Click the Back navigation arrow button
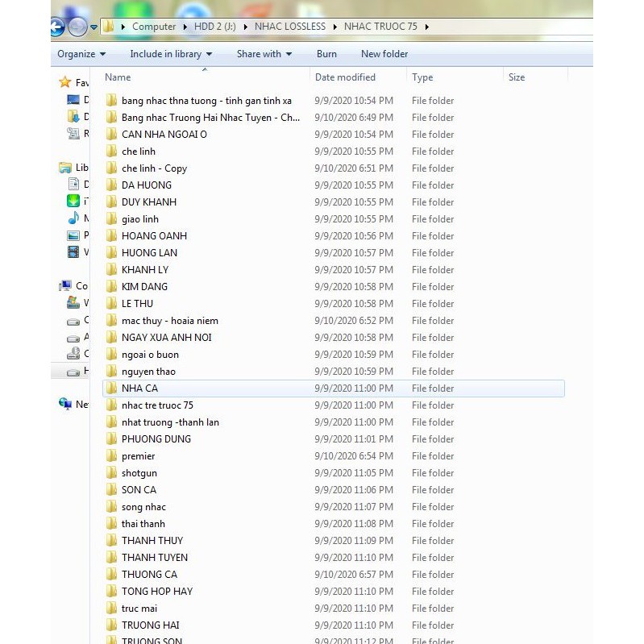Screen dimensions: 644x644 (x=56, y=27)
